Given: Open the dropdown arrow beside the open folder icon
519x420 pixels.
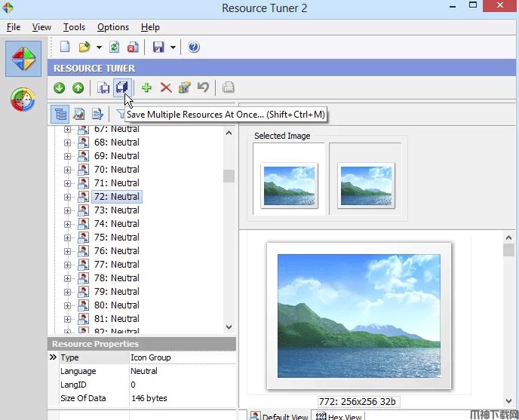Looking at the screenshot, I should 99,48.
